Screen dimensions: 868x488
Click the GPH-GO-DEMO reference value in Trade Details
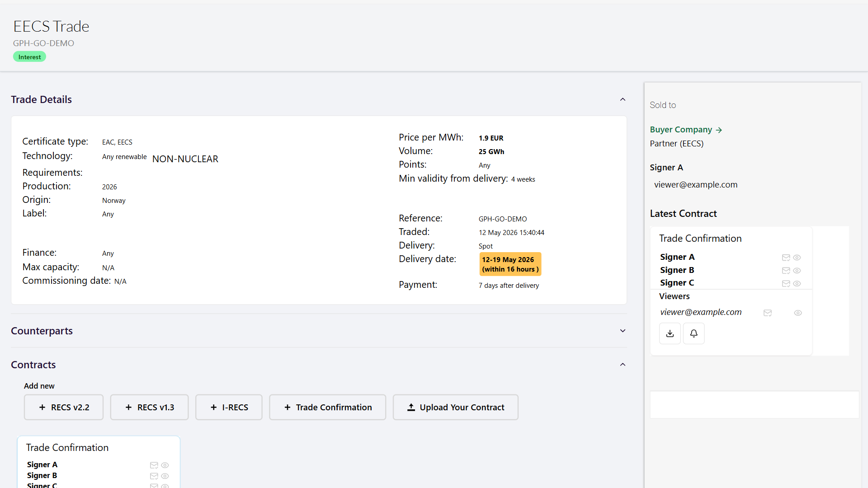(x=503, y=219)
